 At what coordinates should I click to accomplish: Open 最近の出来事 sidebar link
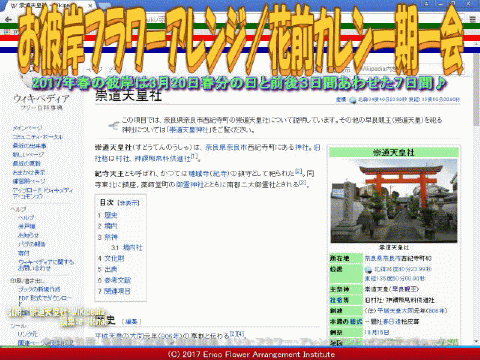[29, 146]
